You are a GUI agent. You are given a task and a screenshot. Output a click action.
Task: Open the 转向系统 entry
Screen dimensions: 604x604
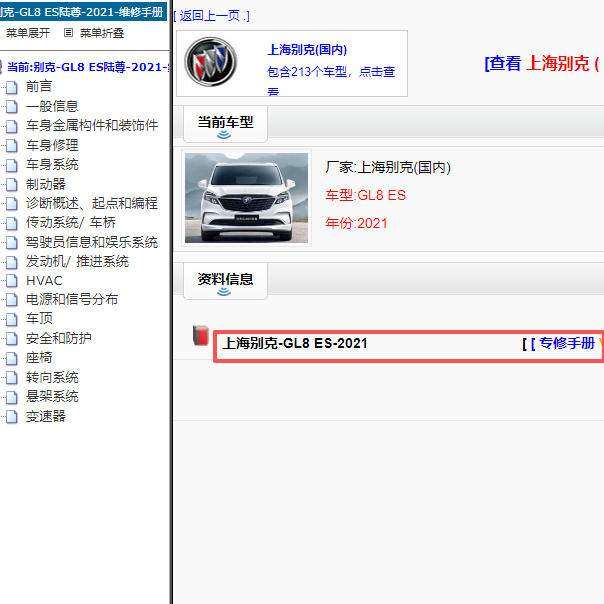pyautogui.click(x=52, y=377)
